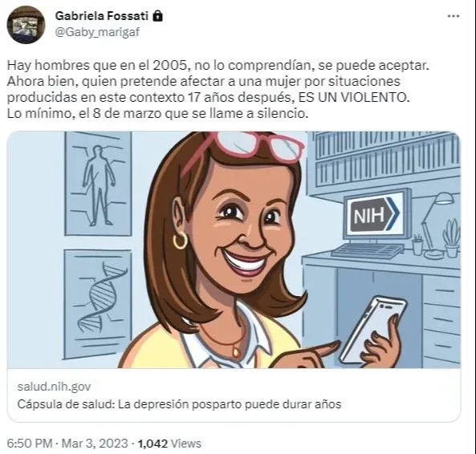The image size is (476, 454).
Task: Open the 1,042 Views count
Action: pos(169,444)
